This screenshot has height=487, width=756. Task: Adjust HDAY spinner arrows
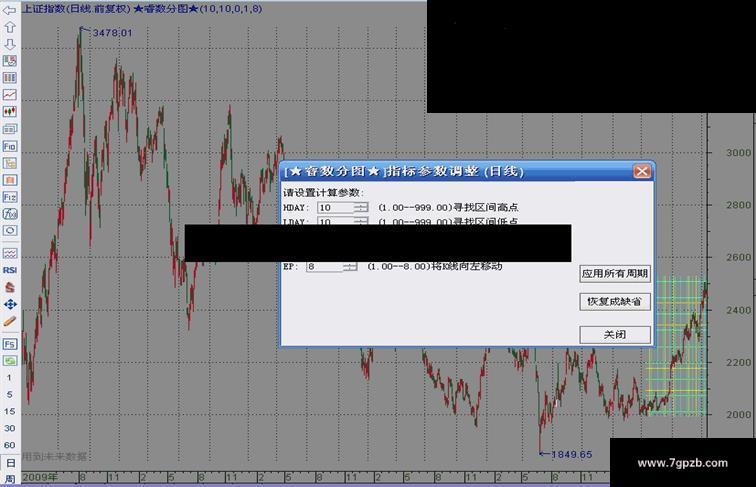(x=361, y=207)
